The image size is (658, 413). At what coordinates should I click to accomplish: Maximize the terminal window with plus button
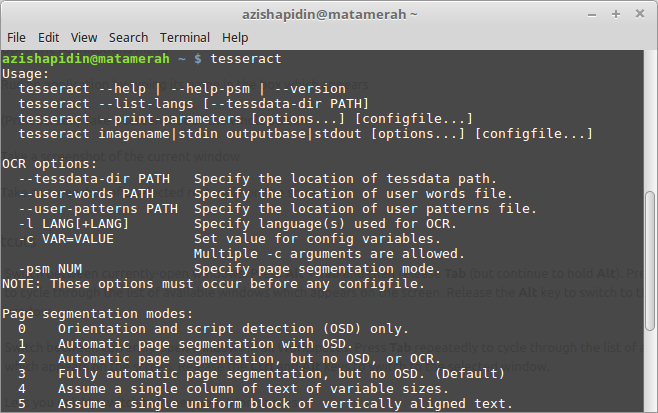(x=613, y=14)
